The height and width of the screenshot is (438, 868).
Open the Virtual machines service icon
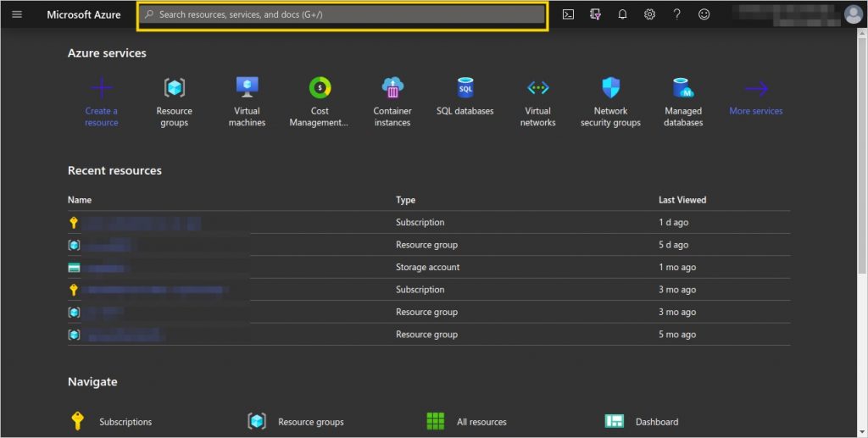coord(247,86)
